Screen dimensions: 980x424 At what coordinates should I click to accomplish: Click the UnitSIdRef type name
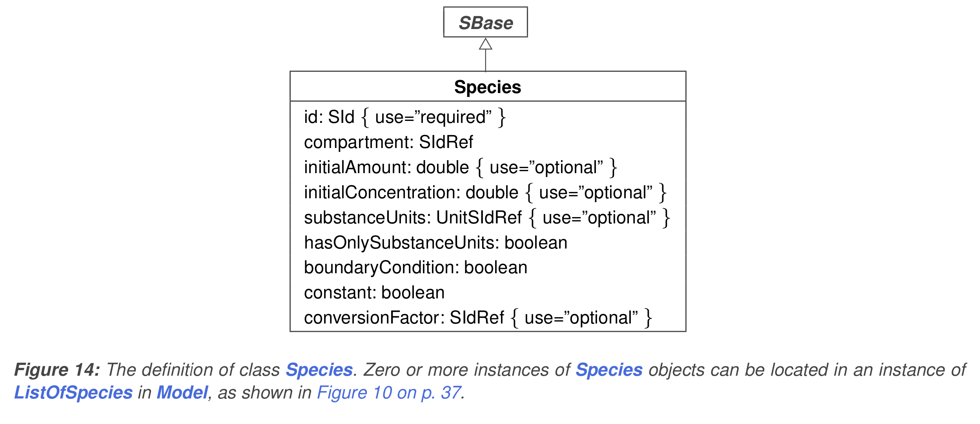pyautogui.click(x=479, y=217)
